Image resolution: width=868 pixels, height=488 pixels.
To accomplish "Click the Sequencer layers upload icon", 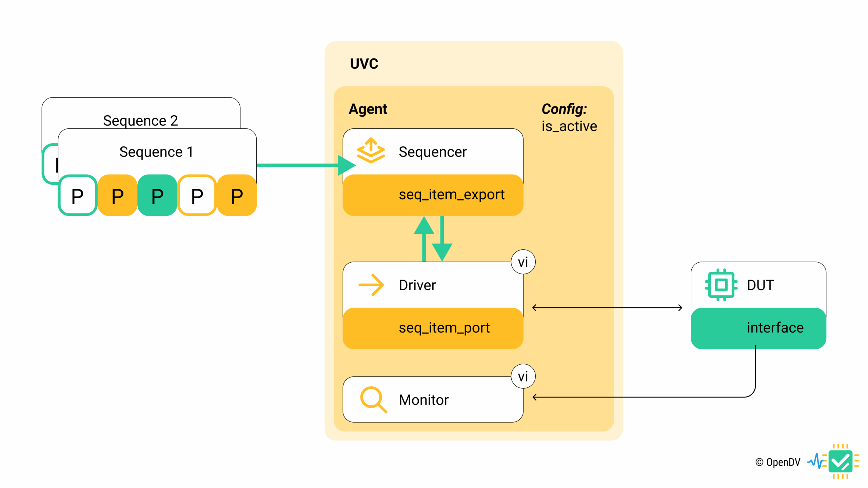I will [371, 151].
